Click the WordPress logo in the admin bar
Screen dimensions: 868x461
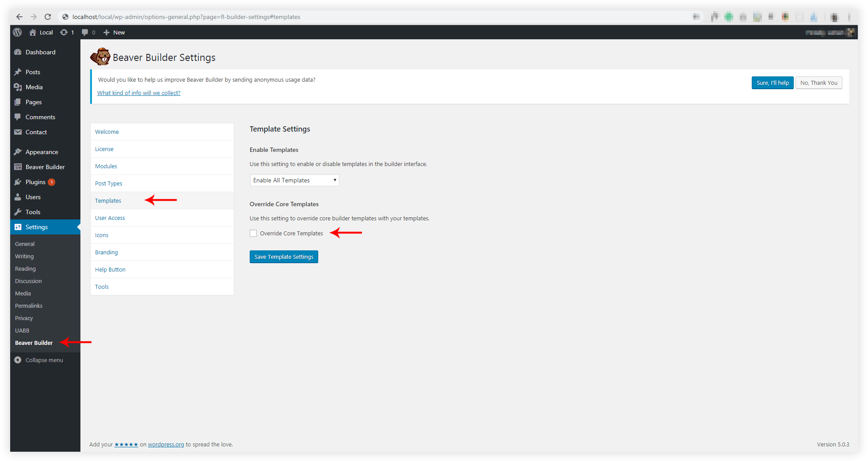click(x=17, y=32)
